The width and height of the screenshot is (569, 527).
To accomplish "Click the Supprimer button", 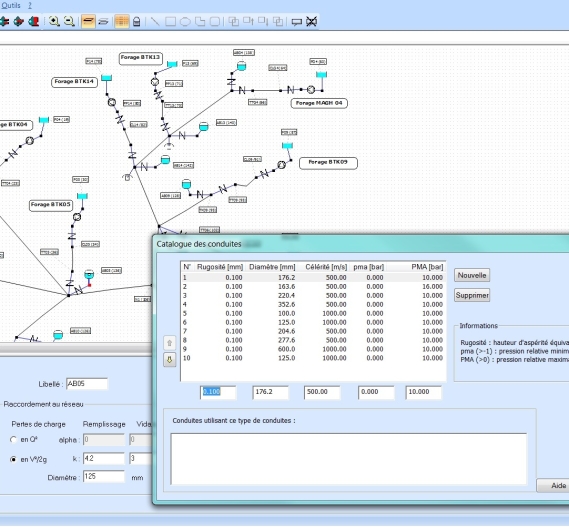I will coord(472,295).
